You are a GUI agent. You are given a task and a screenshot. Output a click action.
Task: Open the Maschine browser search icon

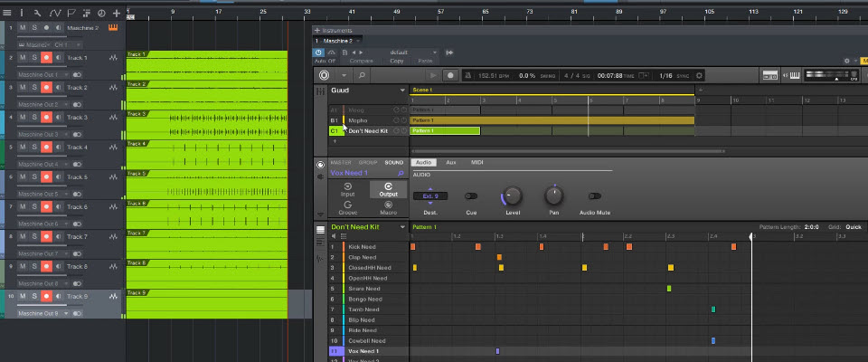pos(362,75)
